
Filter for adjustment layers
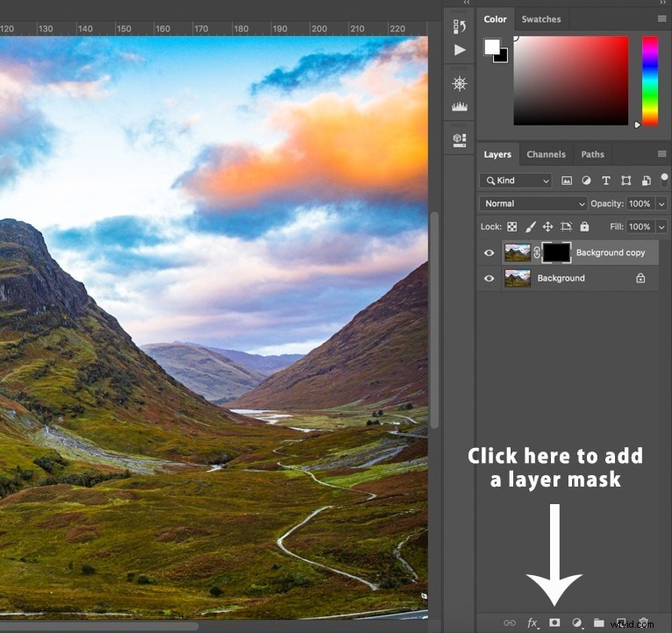coord(586,181)
